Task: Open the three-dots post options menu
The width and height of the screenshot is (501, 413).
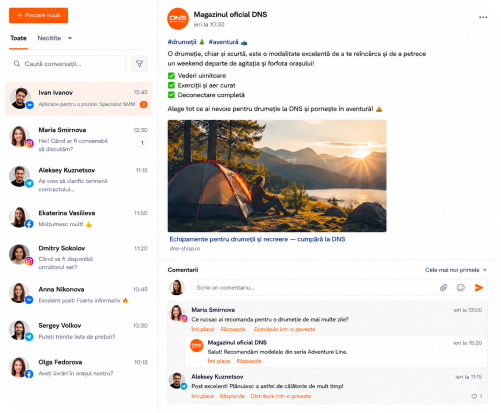Action: (483, 17)
